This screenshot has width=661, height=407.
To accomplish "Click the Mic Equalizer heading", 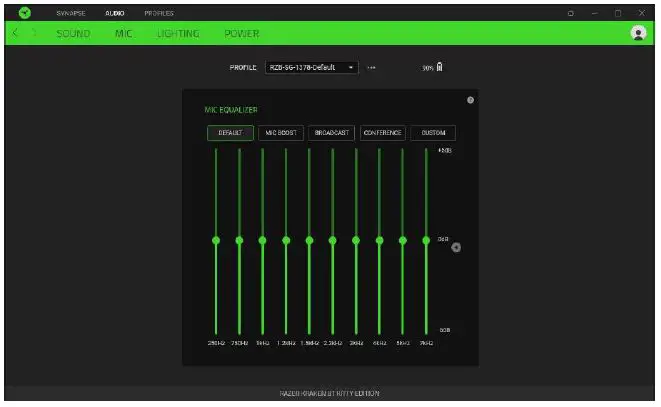I will click(x=231, y=110).
